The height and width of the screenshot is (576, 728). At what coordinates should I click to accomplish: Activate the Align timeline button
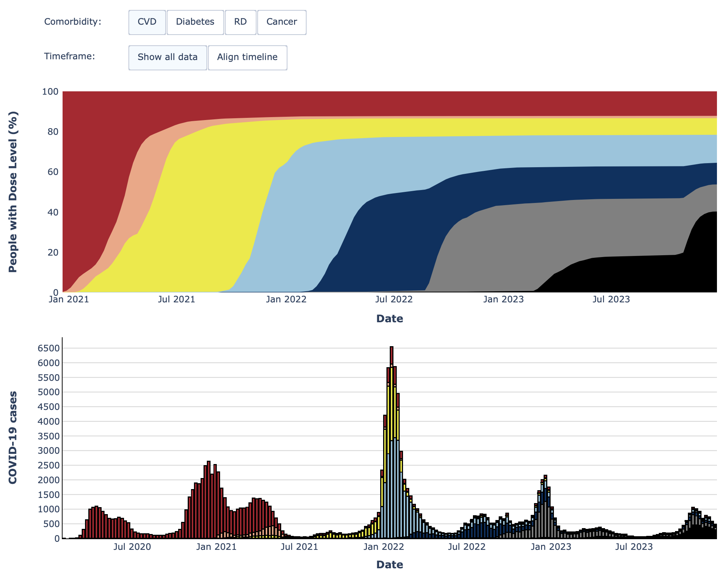247,57
